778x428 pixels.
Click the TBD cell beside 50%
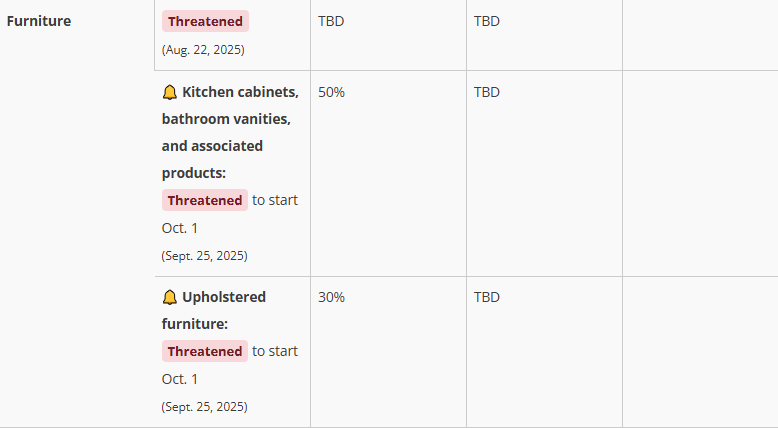487,92
